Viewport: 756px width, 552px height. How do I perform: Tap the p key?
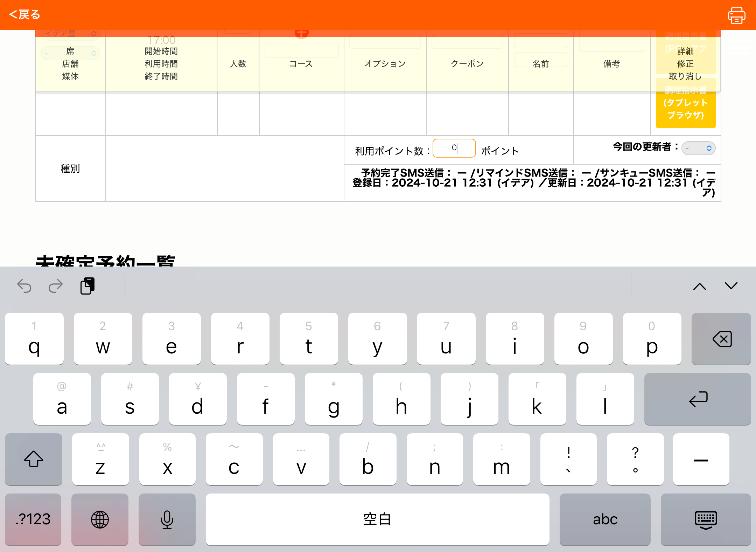pos(652,339)
